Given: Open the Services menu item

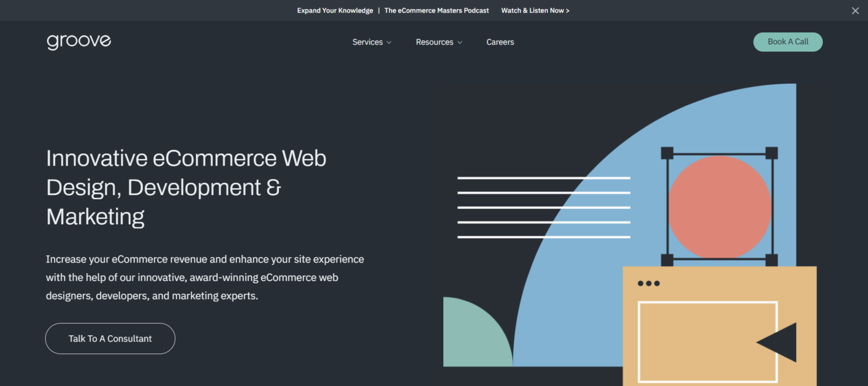Looking at the screenshot, I should [x=368, y=42].
